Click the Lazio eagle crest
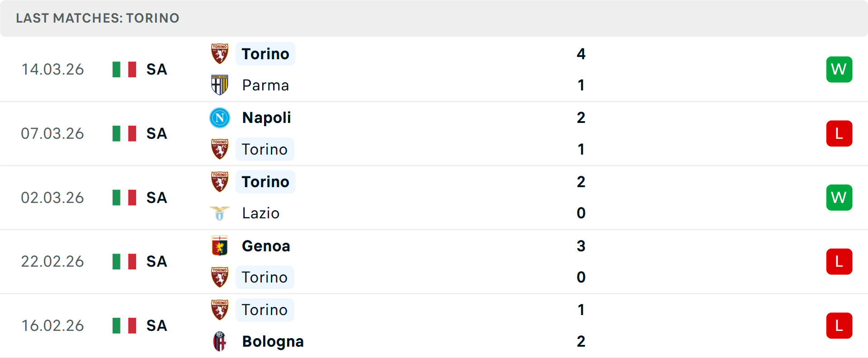Image resolution: width=868 pixels, height=358 pixels. [x=220, y=213]
